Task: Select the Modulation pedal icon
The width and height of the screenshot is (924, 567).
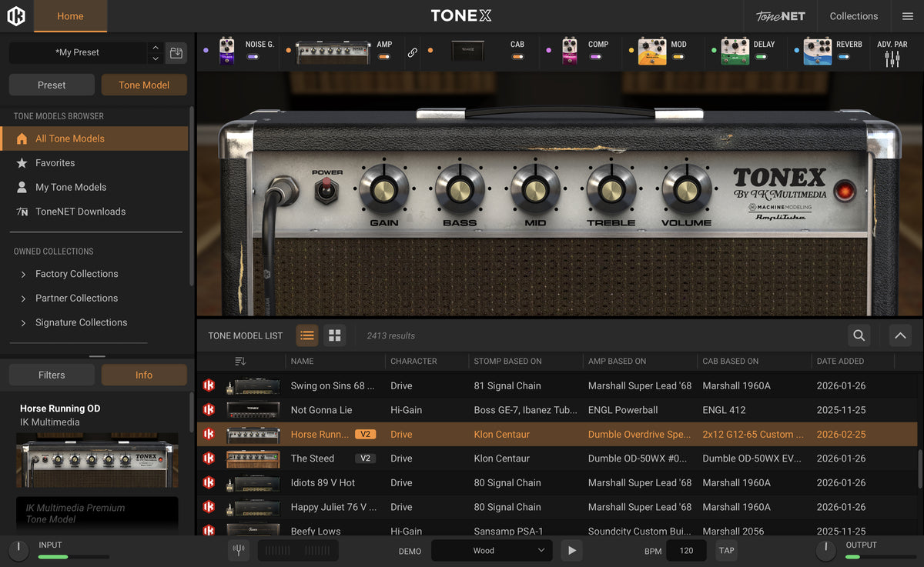Action: 652,51
